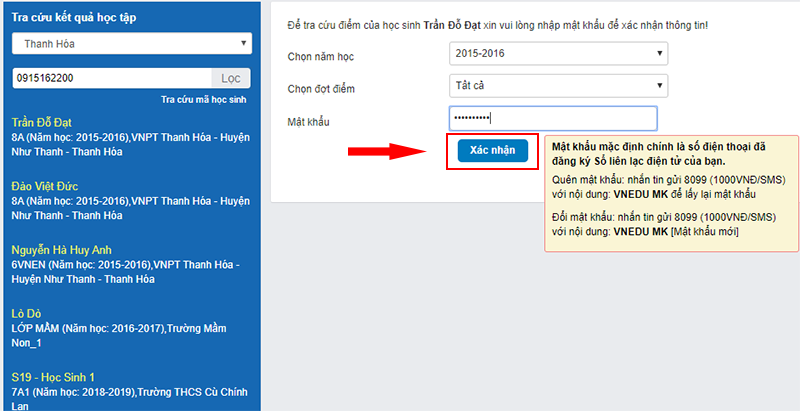
Task: Click the Xác nhận confirm button
Action: (x=492, y=150)
